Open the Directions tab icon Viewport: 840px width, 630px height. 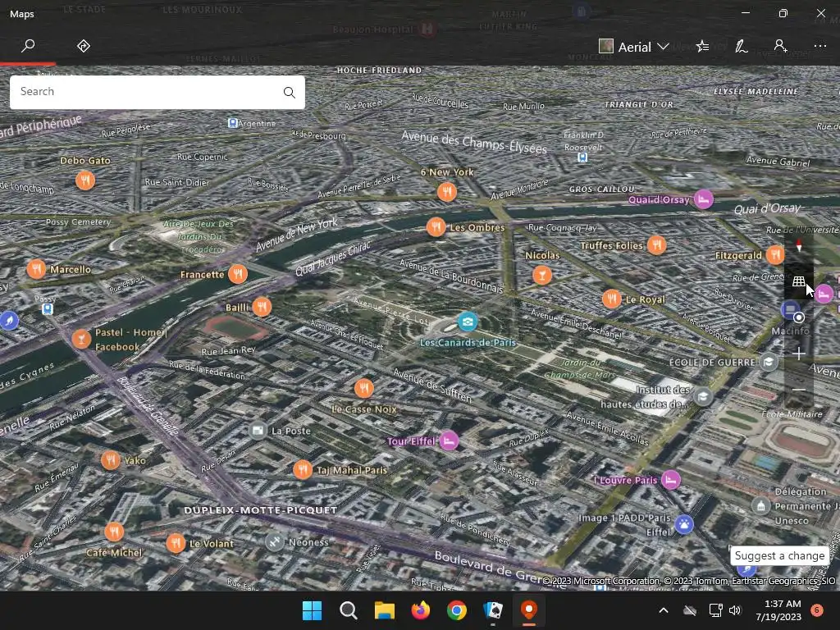[x=84, y=46]
